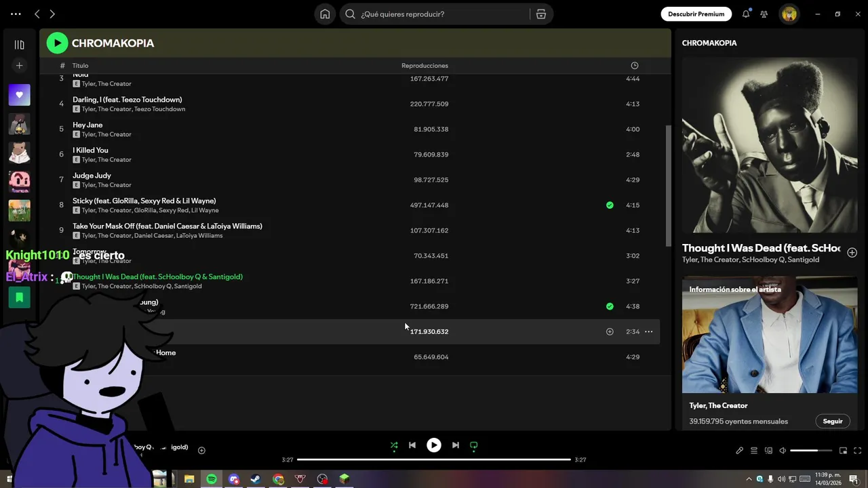Show hidden icons in system tray

(749, 479)
